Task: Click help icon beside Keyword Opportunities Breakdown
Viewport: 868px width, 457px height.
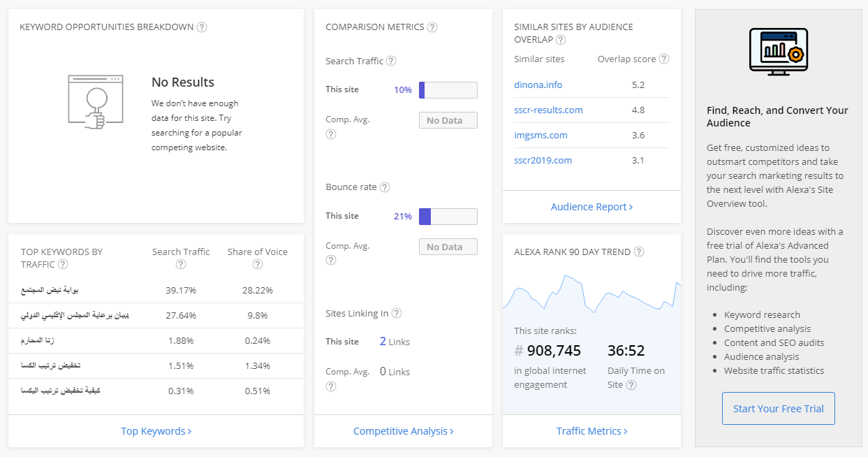Action: click(x=202, y=27)
